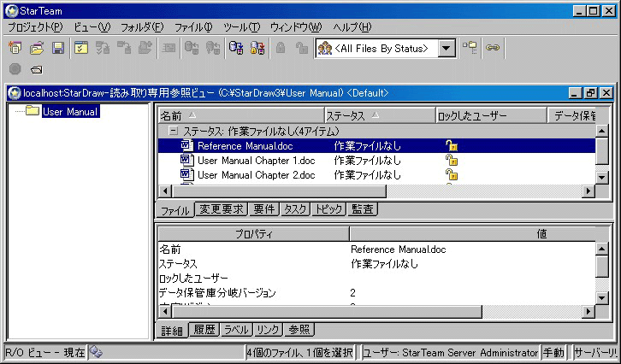
Task: Open the ウィンドウ(W) menu
Action: 296,27
